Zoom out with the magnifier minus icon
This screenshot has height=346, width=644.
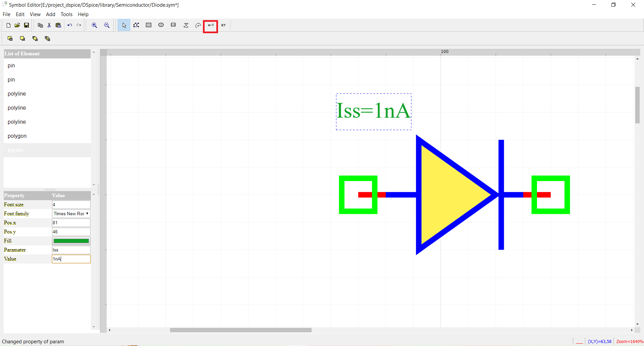pos(107,25)
